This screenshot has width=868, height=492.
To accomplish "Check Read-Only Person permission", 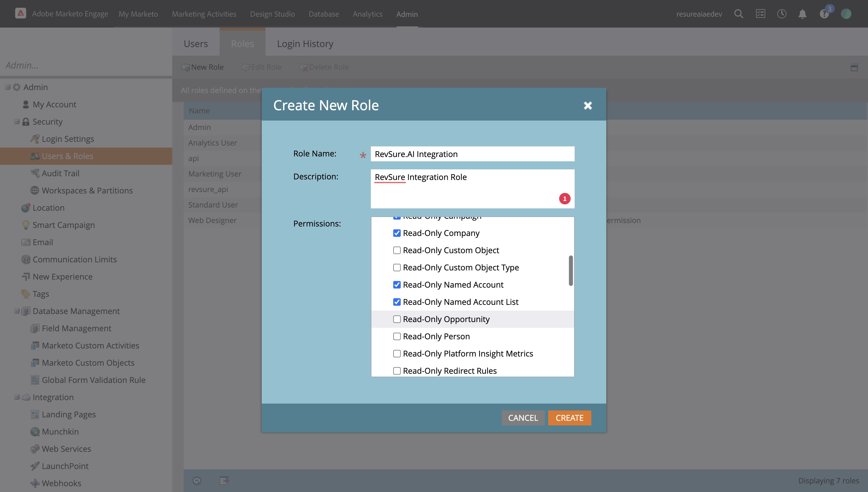I will [397, 336].
